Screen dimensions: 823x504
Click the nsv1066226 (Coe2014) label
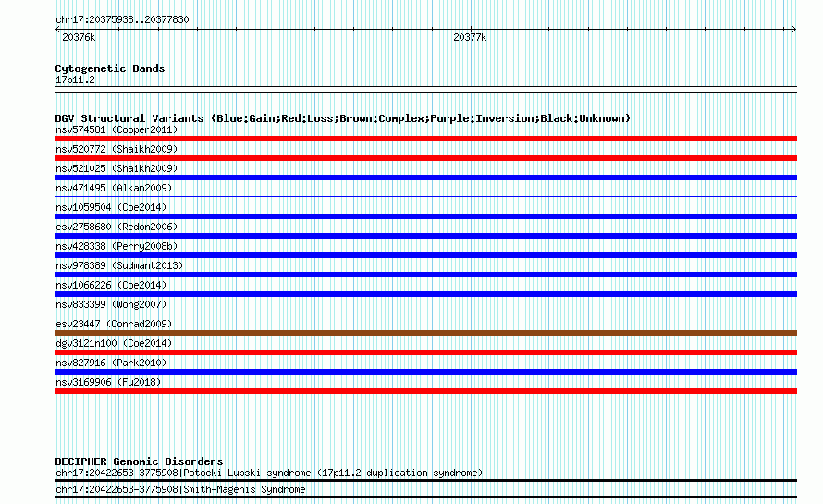111,285
